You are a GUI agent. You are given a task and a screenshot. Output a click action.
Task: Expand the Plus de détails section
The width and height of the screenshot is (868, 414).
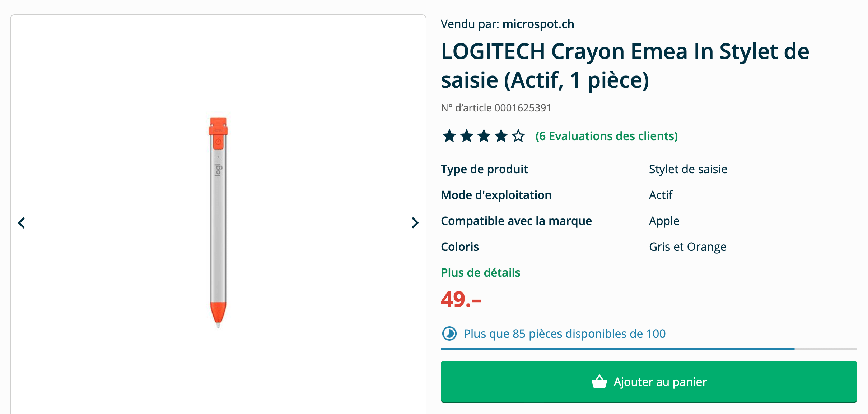480,272
